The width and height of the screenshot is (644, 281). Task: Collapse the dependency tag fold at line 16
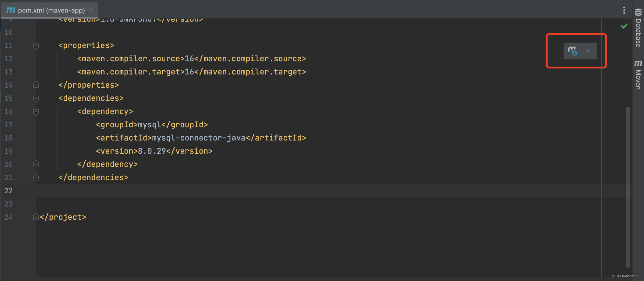pyautogui.click(x=36, y=112)
